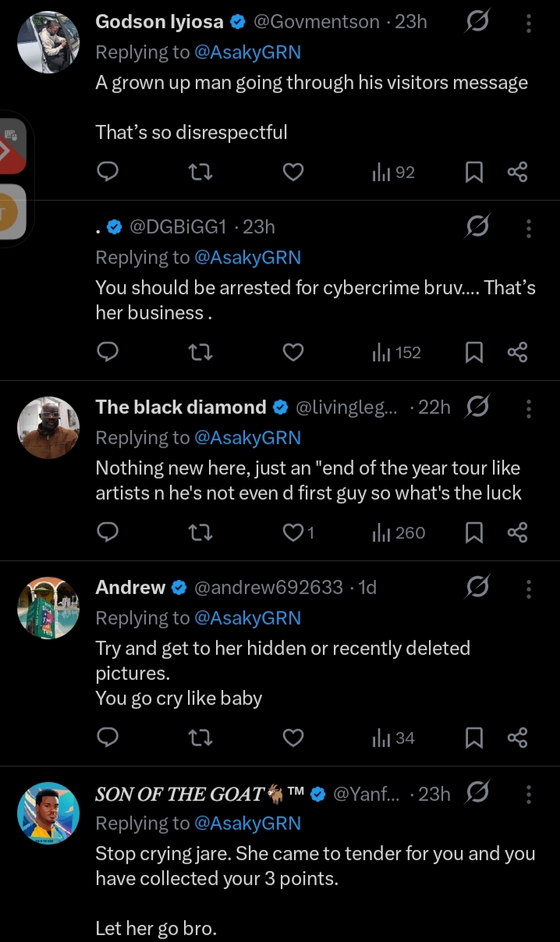This screenshot has height=942, width=560.
Task: Bookmark Godson Iyiosa's tweet
Action: click(x=473, y=172)
